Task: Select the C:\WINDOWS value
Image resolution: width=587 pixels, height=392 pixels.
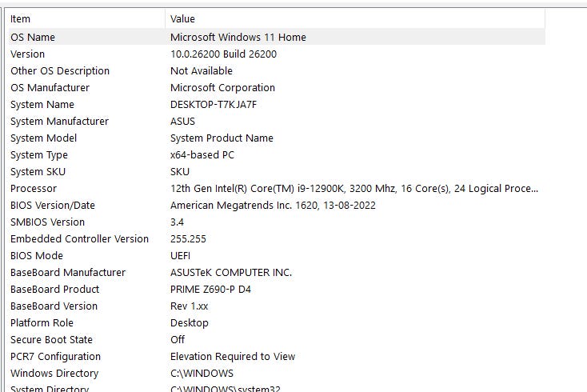Action: pos(202,374)
